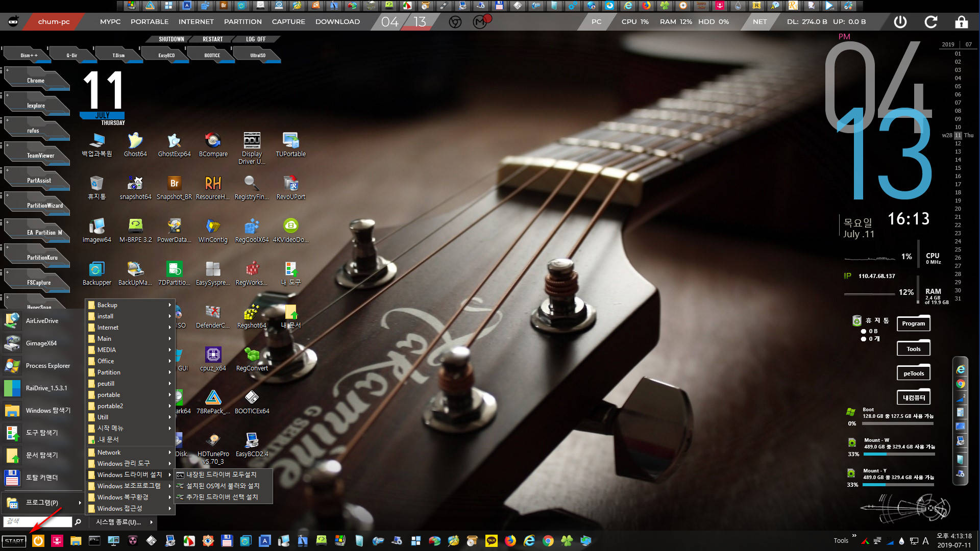Screen dimensions: 980x551
Task: Open ResourceHacker RH icon
Action: pyautogui.click(x=213, y=188)
